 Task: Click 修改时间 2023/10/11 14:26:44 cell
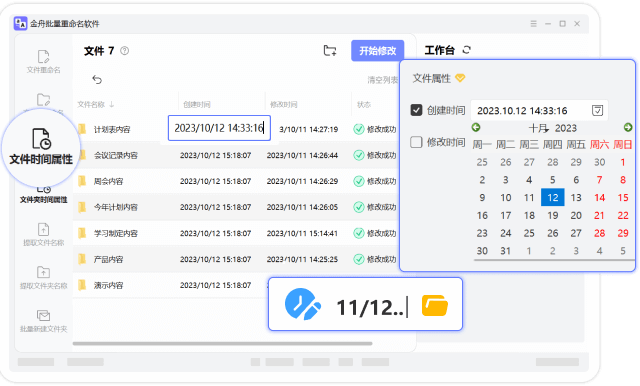[302, 155]
